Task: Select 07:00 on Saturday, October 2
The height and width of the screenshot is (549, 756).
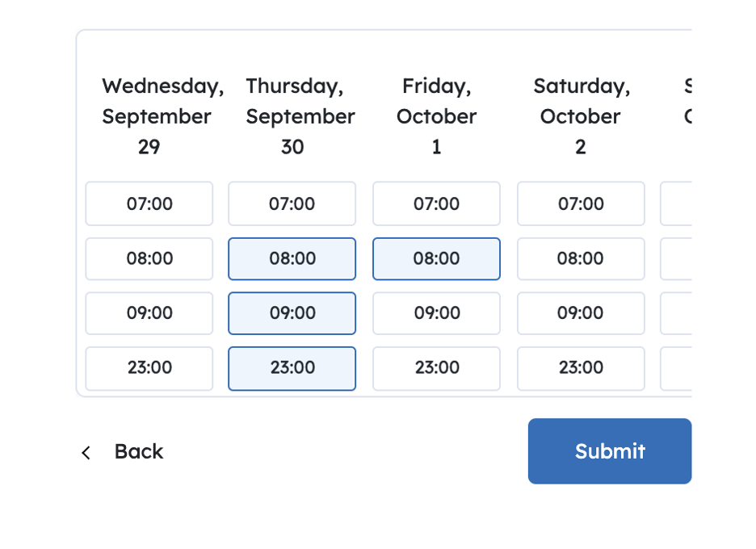Action: (581, 203)
